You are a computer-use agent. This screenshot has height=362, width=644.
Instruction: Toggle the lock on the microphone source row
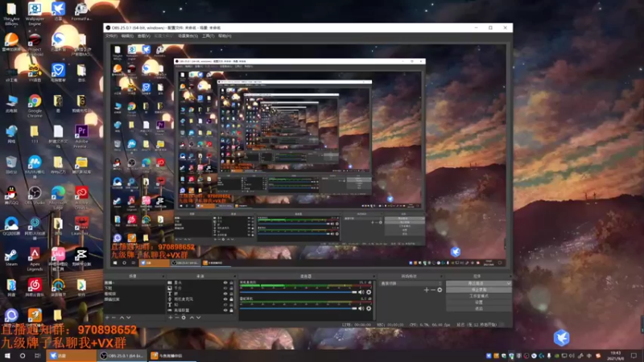point(231,299)
